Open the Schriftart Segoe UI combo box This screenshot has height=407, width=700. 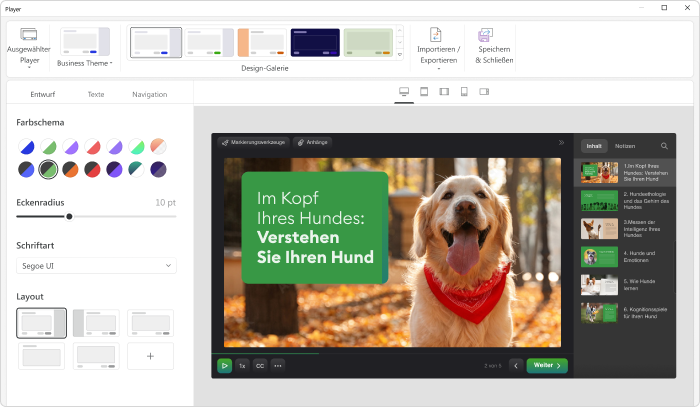[x=96, y=266]
